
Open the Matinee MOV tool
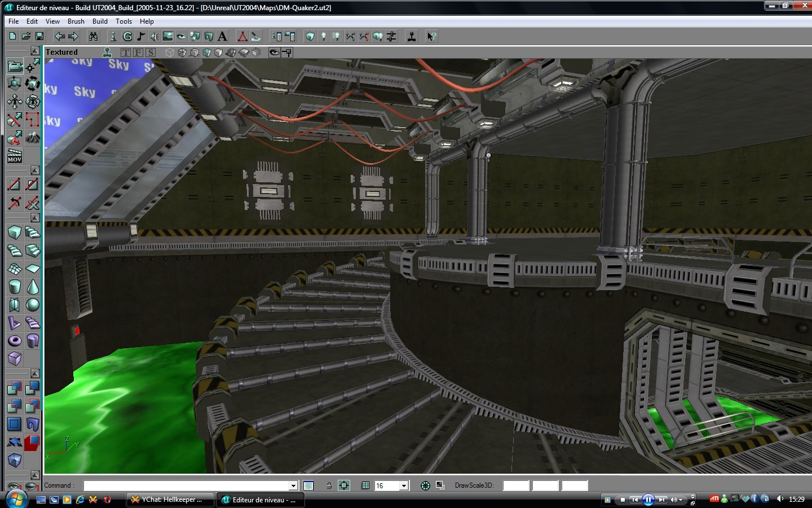(x=15, y=156)
